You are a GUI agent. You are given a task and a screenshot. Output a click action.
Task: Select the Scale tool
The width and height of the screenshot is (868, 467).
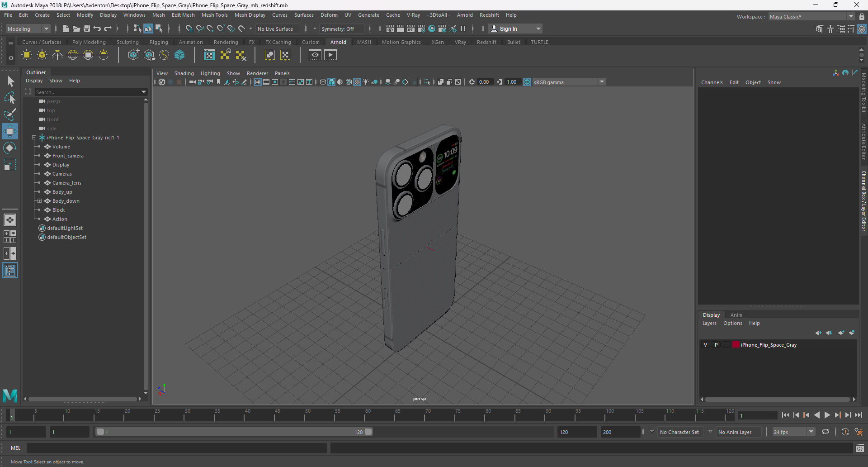[10, 164]
